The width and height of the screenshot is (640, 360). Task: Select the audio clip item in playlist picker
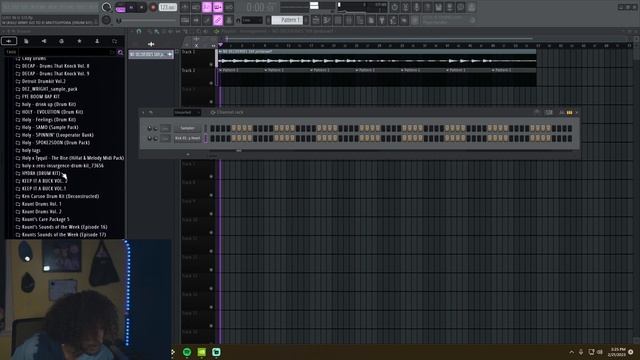[x=151, y=54]
